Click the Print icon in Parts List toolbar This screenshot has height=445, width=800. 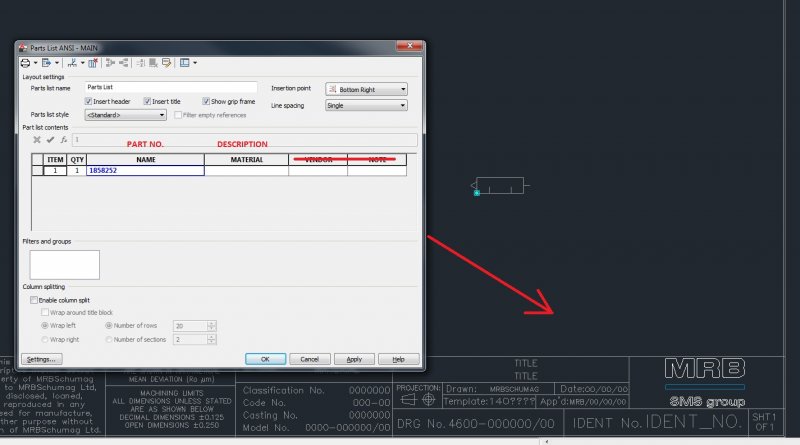25,63
